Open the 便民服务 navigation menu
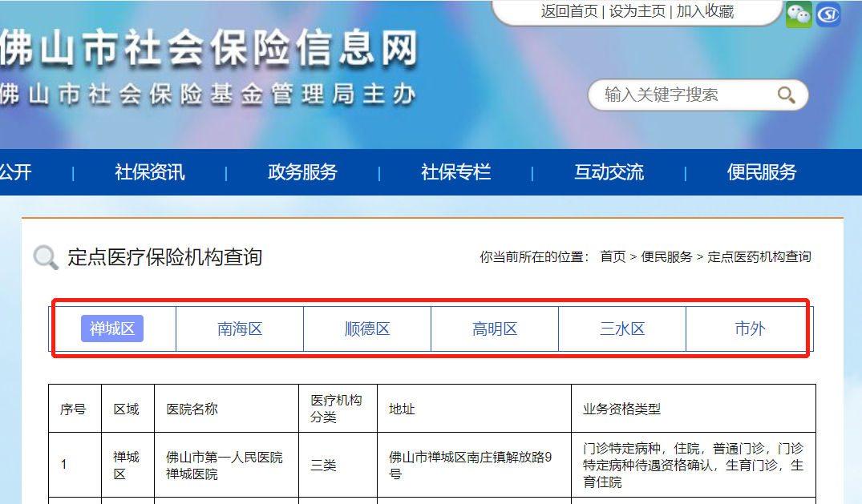862x504 pixels. (762, 172)
